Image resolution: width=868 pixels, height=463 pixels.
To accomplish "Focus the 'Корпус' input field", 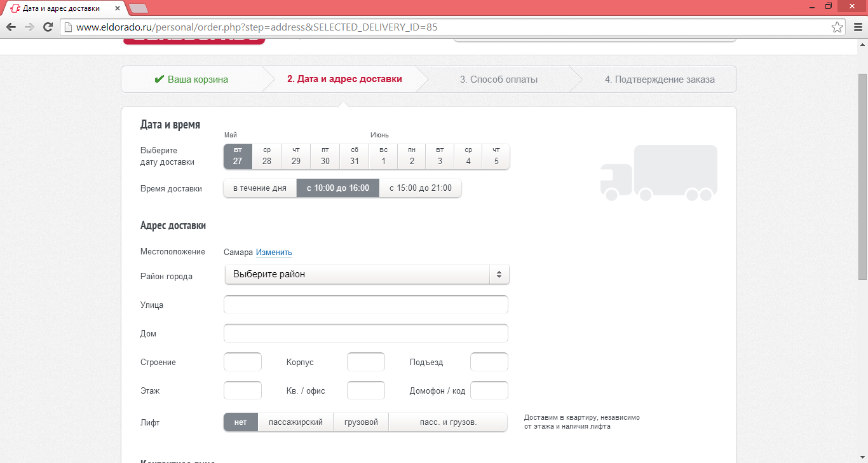I will [x=366, y=362].
